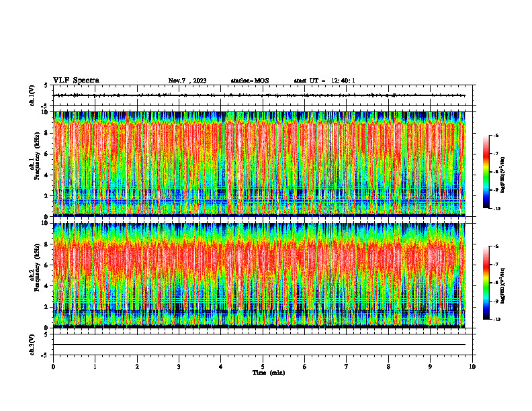
Task: Click the ch.1 color scale unit label
Action: [502, 175]
